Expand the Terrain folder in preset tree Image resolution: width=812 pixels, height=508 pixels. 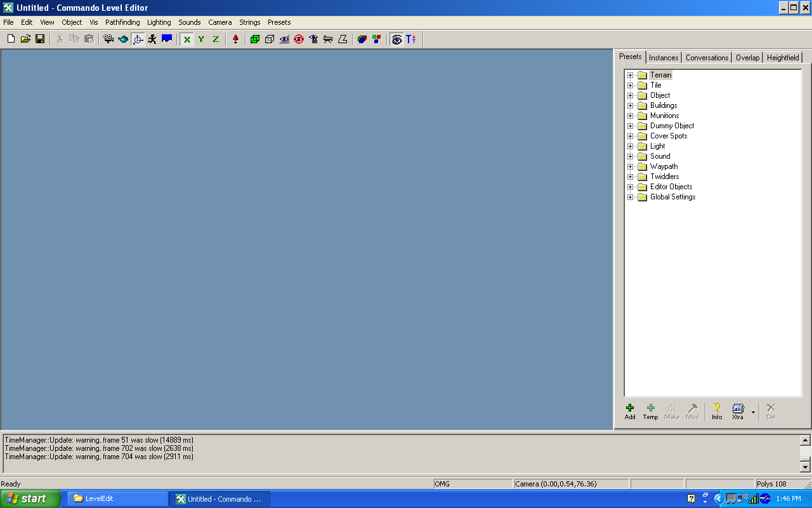point(631,76)
